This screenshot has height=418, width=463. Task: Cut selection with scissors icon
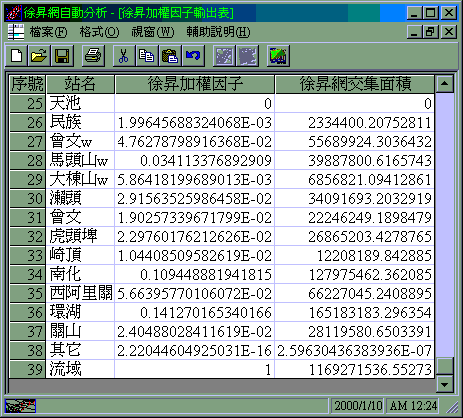click(x=124, y=55)
